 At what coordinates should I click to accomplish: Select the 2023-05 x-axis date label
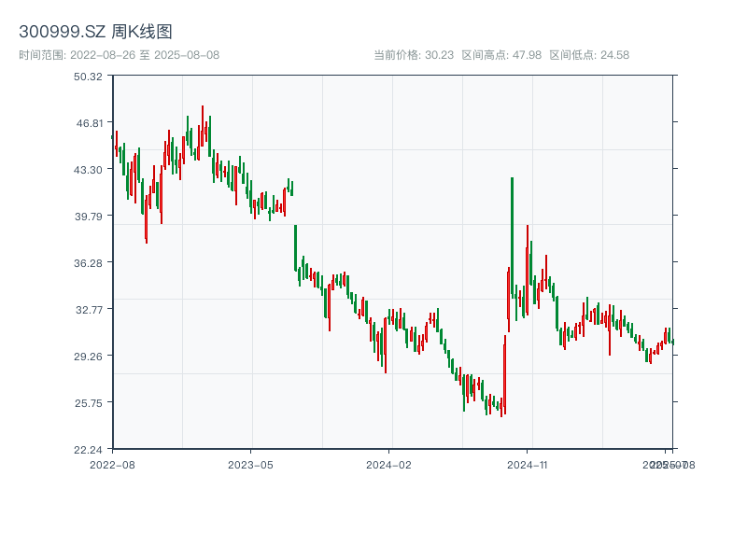pos(251,464)
